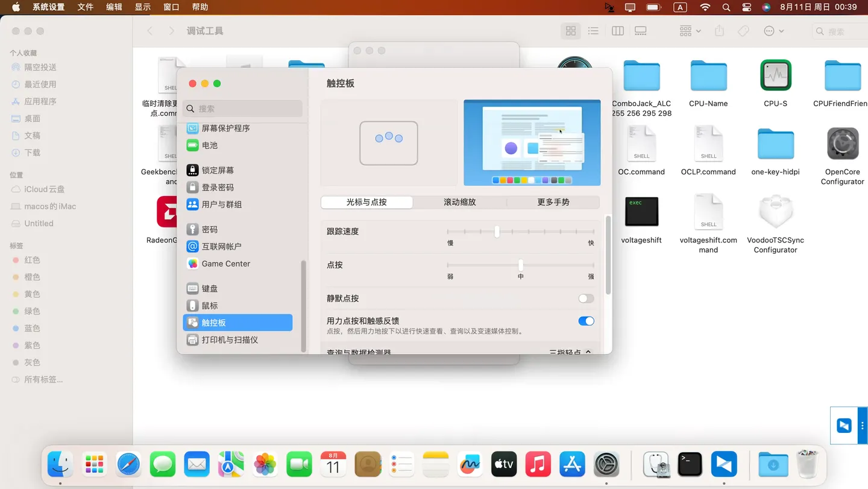Switch to the 滚动缩放 tab
This screenshot has height=489, width=868.
(x=459, y=202)
